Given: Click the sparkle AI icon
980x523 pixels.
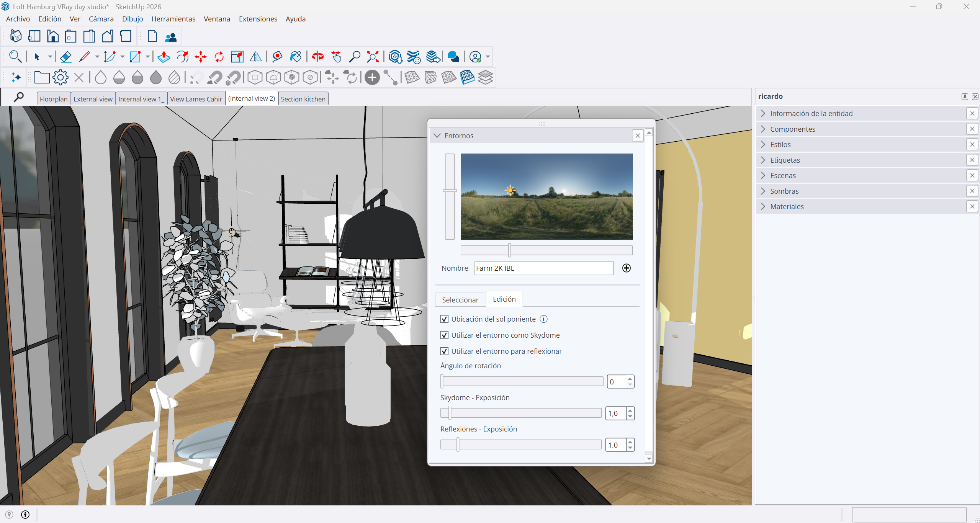Looking at the screenshot, I should (x=16, y=77).
